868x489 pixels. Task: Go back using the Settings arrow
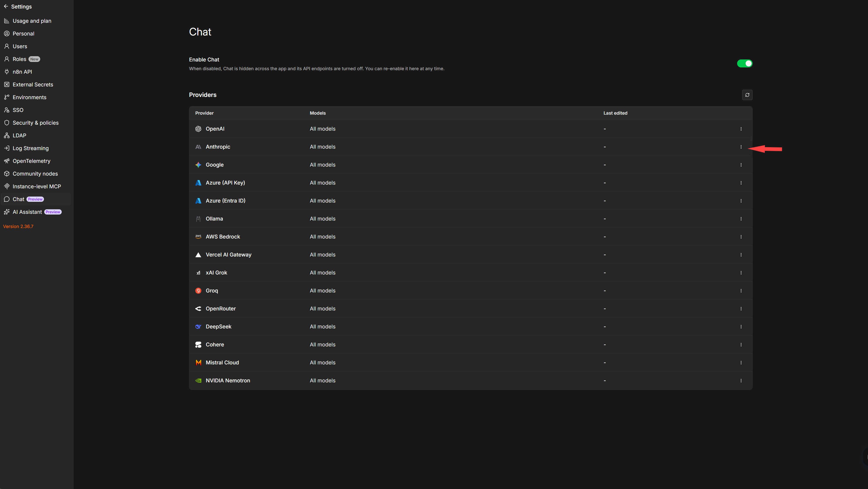pyautogui.click(x=6, y=6)
